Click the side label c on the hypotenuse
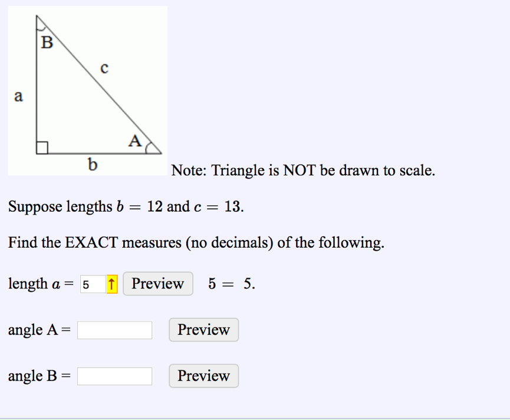Image resolution: width=510 pixels, height=420 pixels. pyautogui.click(x=104, y=68)
